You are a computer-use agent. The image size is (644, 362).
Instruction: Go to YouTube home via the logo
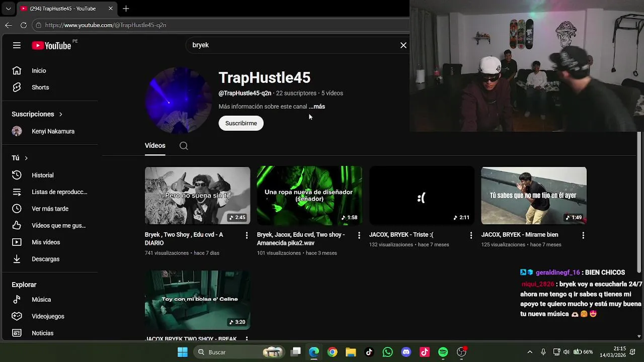click(x=51, y=45)
